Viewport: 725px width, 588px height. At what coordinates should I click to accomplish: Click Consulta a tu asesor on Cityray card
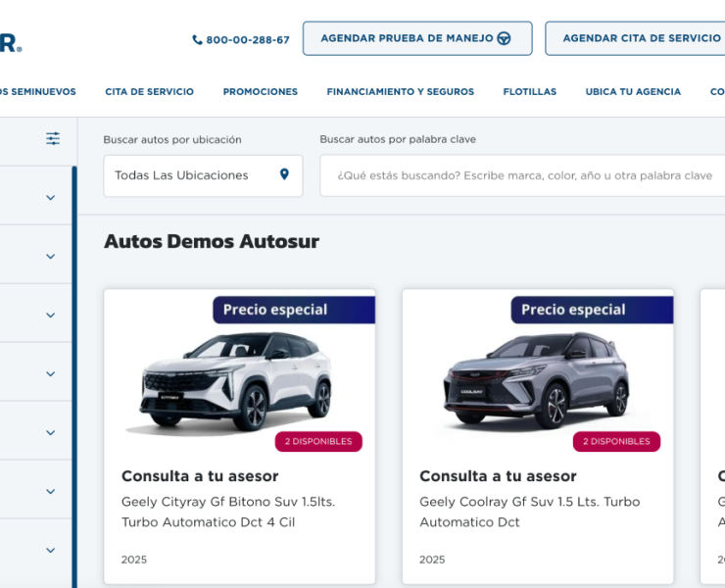(200, 476)
